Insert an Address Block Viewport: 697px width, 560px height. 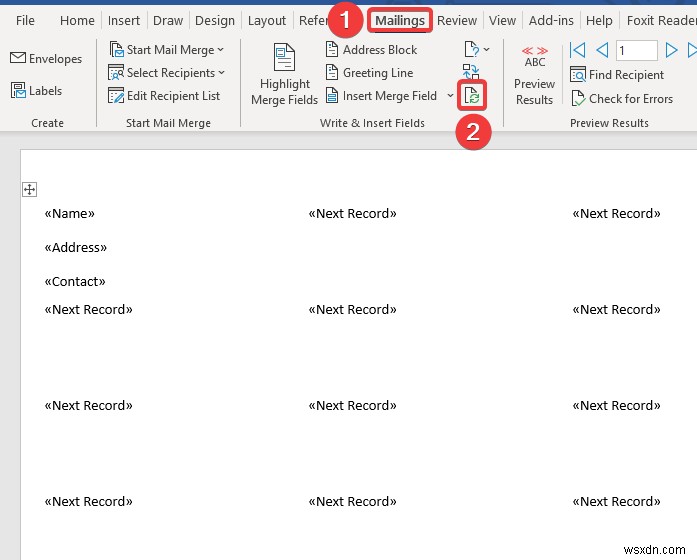pos(372,50)
